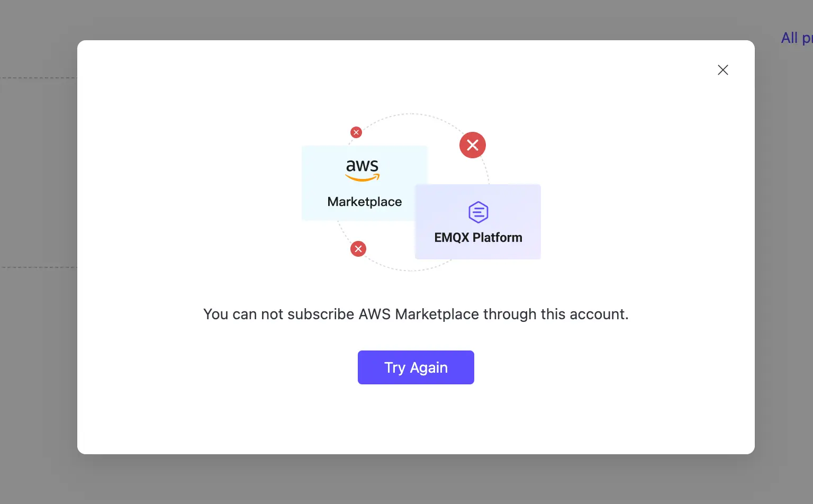The height and width of the screenshot is (504, 813).
Task: Select the red circle error badge near EMQX
Action: coord(473,145)
